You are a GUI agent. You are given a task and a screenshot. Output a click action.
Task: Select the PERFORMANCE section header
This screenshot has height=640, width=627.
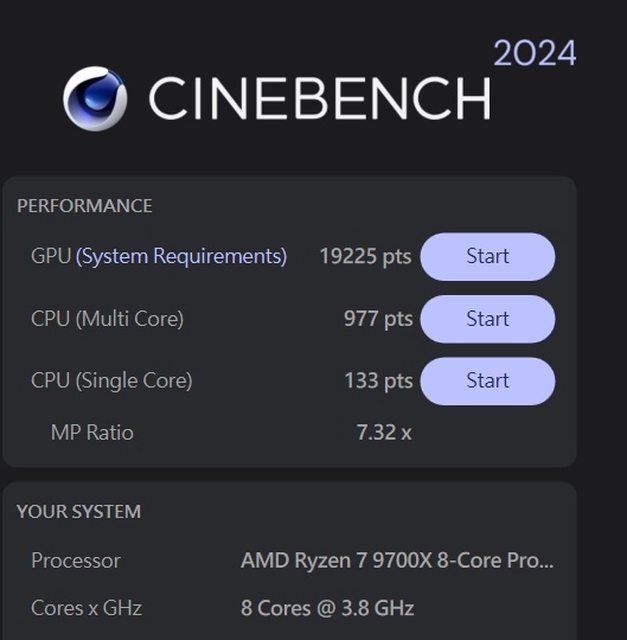click(x=85, y=206)
